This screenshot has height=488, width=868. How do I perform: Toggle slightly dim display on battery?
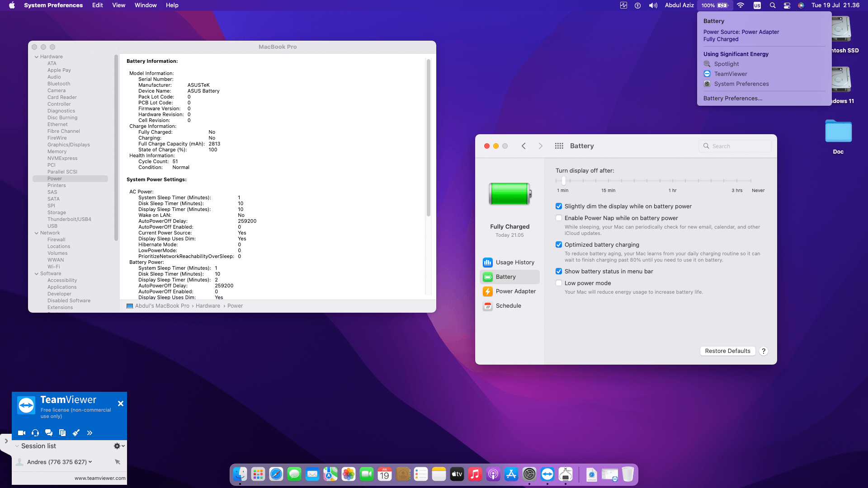coord(559,206)
